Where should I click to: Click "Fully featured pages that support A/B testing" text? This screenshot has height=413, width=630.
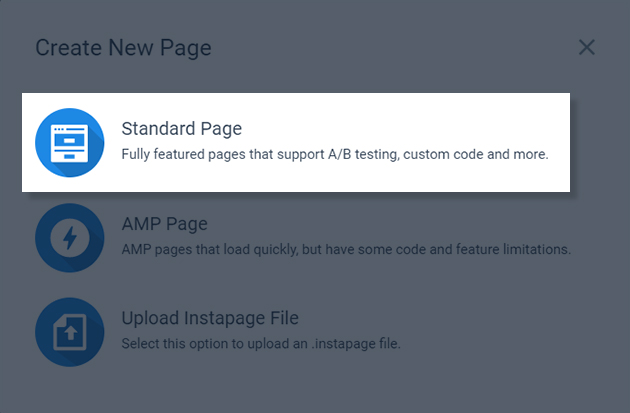click(260, 154)
